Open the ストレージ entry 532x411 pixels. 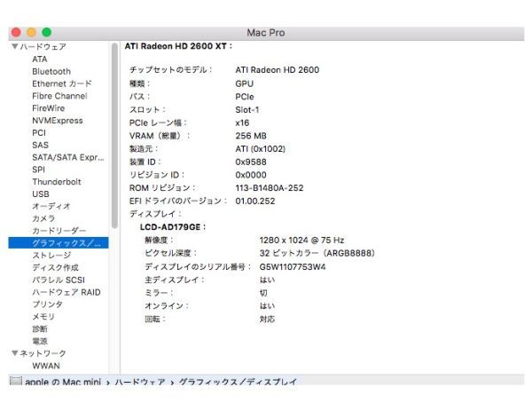pos(51,255)
